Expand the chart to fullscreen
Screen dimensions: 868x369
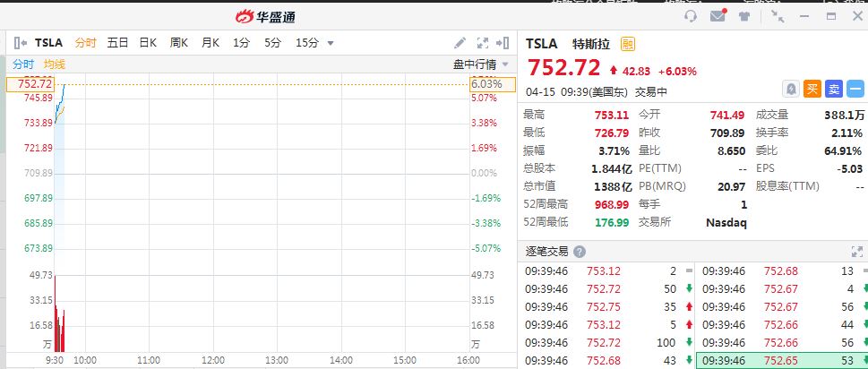click(483, 42)
